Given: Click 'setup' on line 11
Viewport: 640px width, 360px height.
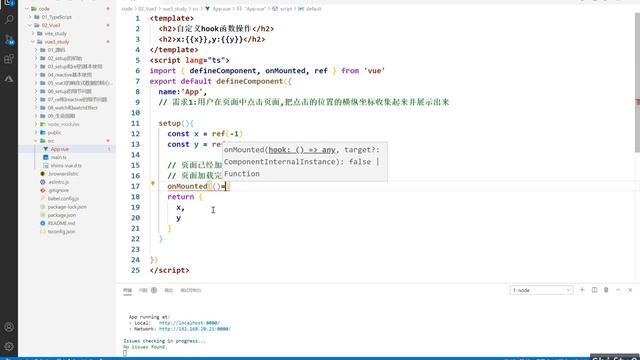Looking at the screenshot, I should click(169, 123).
